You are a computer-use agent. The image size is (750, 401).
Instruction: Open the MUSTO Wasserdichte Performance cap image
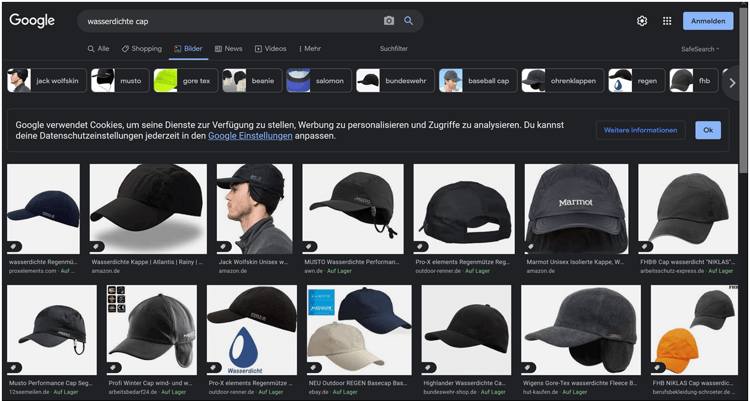pyautogui.click(x=353, y=209)
